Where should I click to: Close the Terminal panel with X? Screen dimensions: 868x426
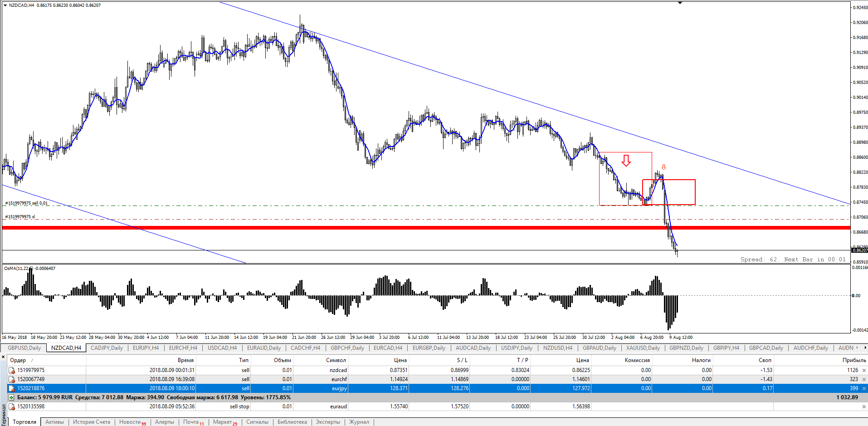(3, 357)
